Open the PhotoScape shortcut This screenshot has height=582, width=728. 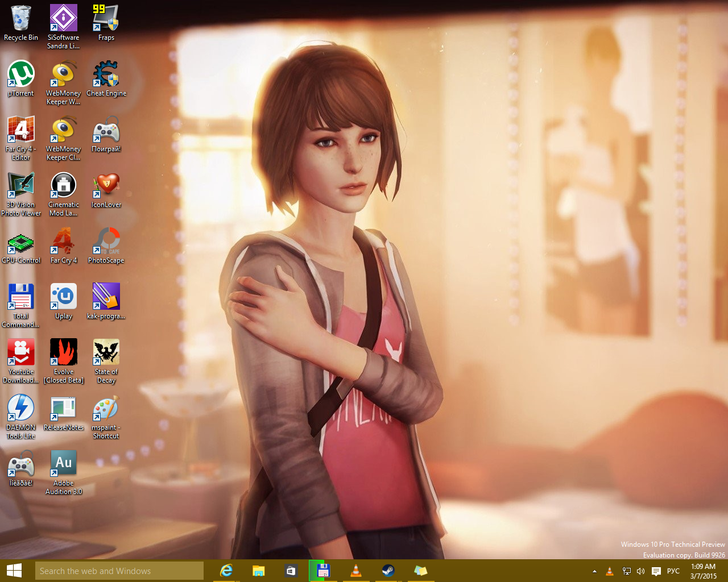click(106, 246)
